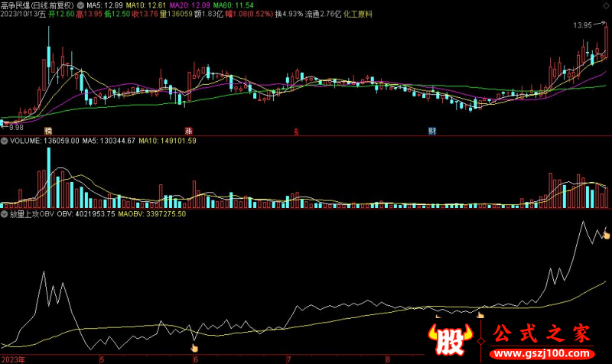The width and height of the screenshot is (612, 364).
Task: Click the 榜 event marker icon
Action: [48, 131]
